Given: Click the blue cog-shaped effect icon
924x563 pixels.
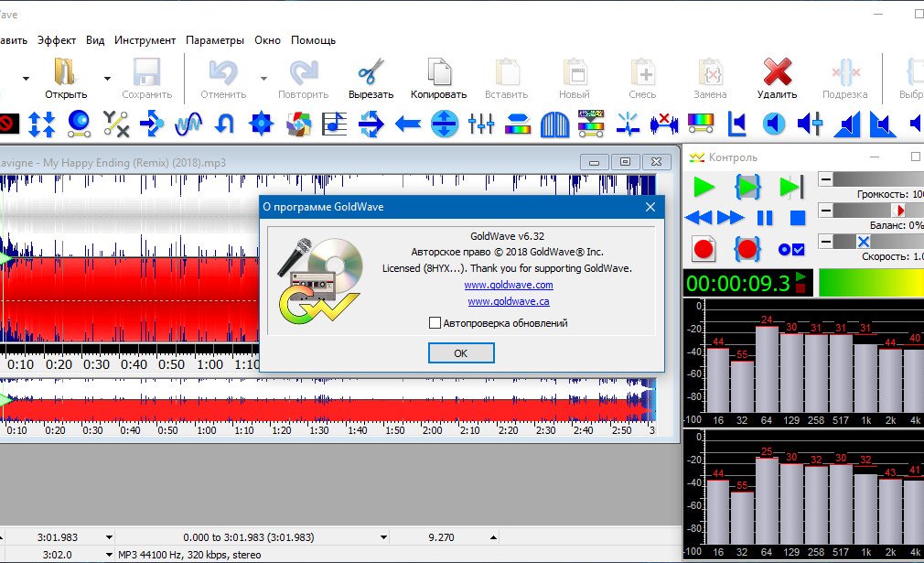Looking at the screenshot, I should (261, 125).
